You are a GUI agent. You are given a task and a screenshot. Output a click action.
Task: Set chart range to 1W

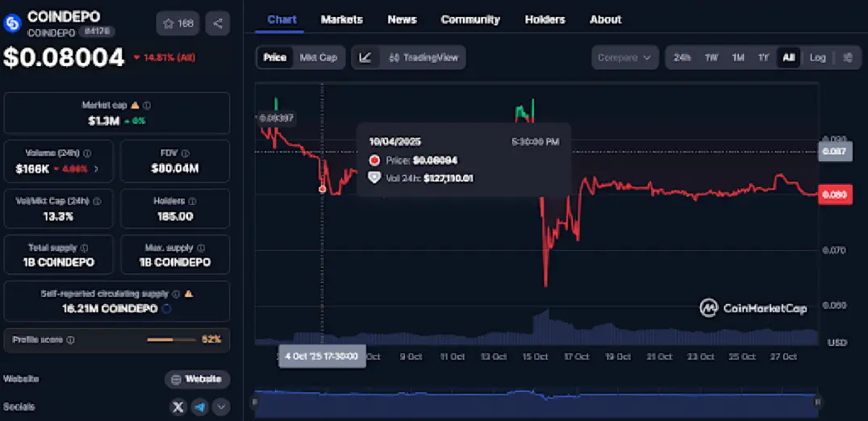[712, 57]
